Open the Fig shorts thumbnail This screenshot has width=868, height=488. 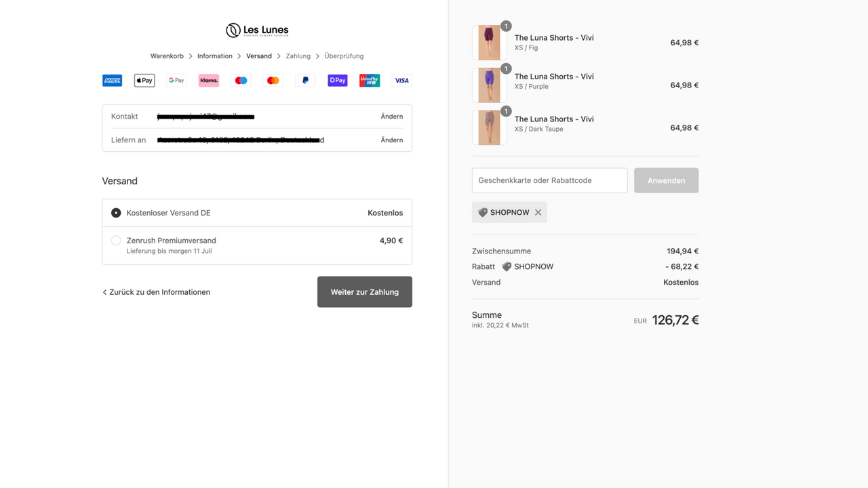(489, 43)
